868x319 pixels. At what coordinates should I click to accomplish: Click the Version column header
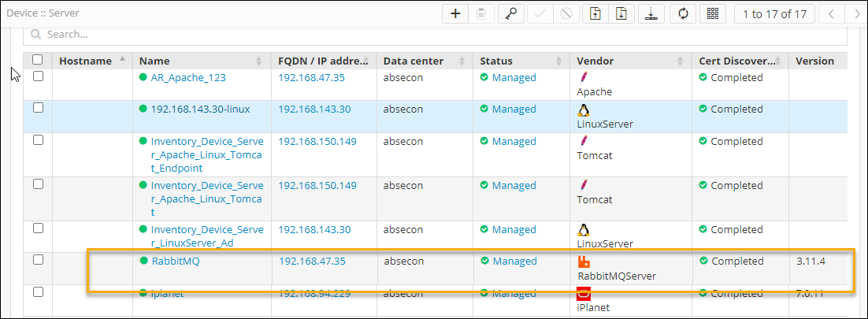pos(818,61)
